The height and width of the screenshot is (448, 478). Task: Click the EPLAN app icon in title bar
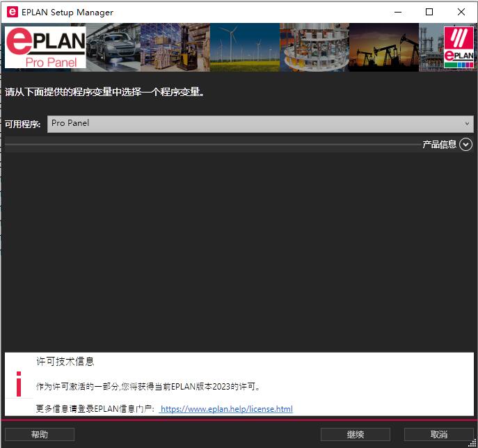[13, 12]
